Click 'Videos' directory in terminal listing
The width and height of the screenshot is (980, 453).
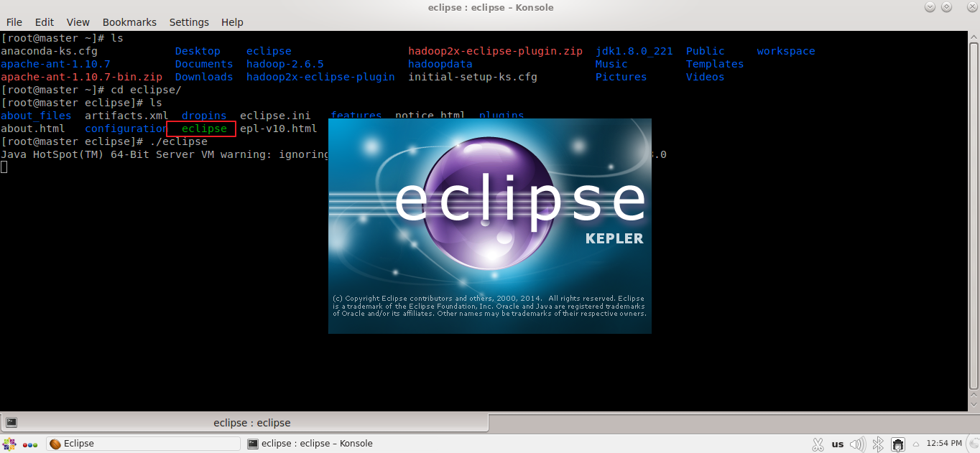click(706, 77)
